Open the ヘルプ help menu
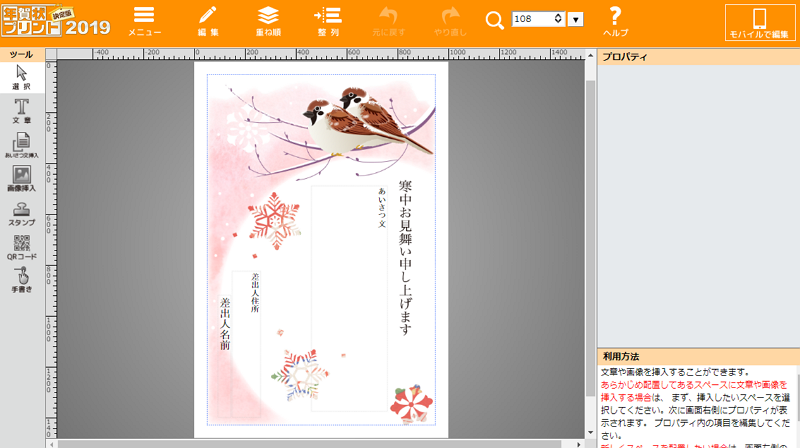800x448 pixels. (615, 22)
